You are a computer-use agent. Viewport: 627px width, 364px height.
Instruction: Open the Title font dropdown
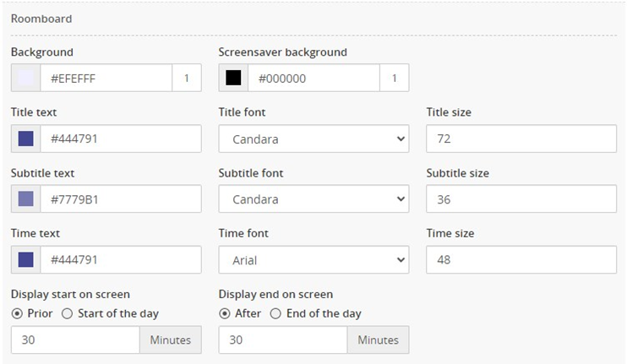click(313, 139)
